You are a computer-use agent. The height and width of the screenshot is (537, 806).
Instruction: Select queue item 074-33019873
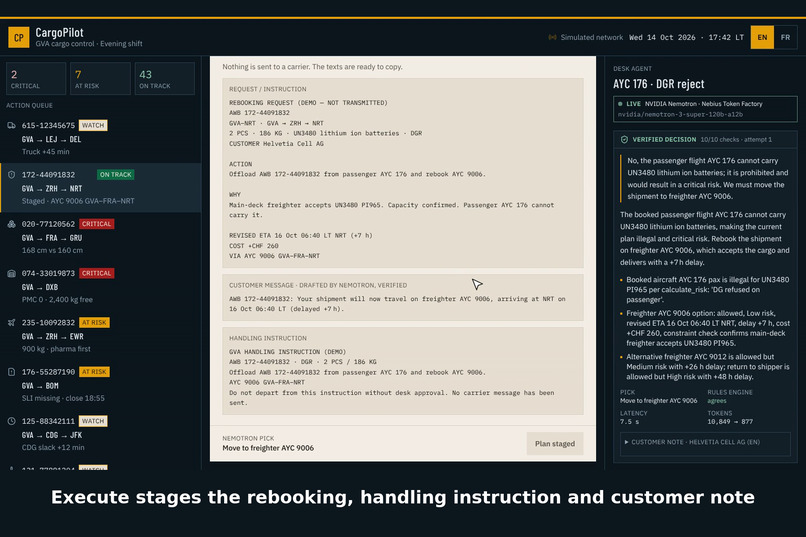tap(101, 286)
